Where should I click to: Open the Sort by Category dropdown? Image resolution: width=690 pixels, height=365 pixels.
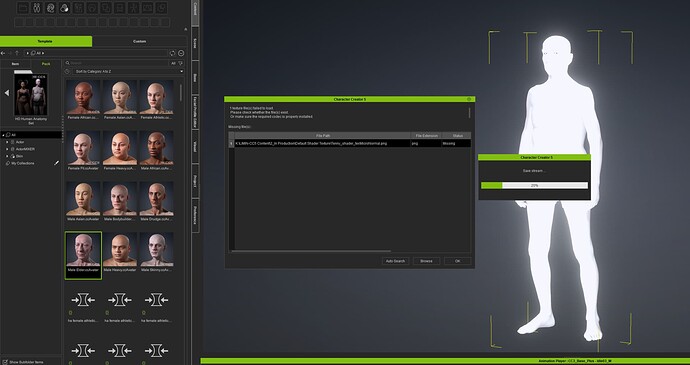[128, 71]
